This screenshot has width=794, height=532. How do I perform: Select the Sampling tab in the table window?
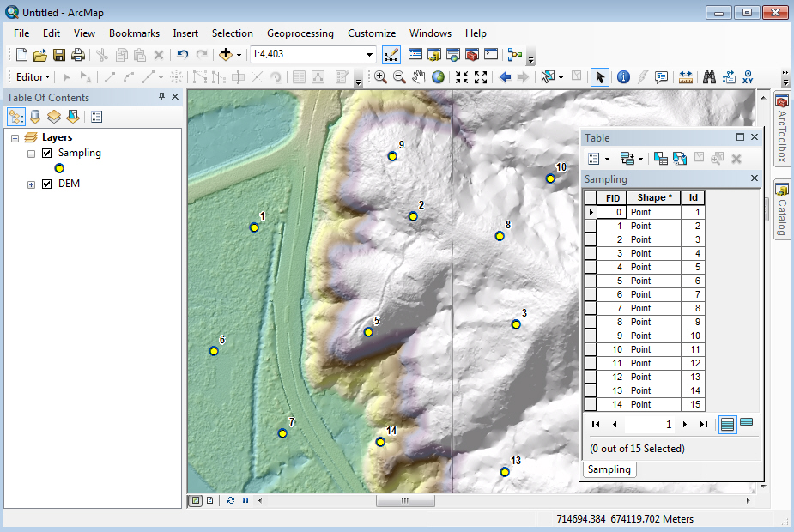point(609,469)
